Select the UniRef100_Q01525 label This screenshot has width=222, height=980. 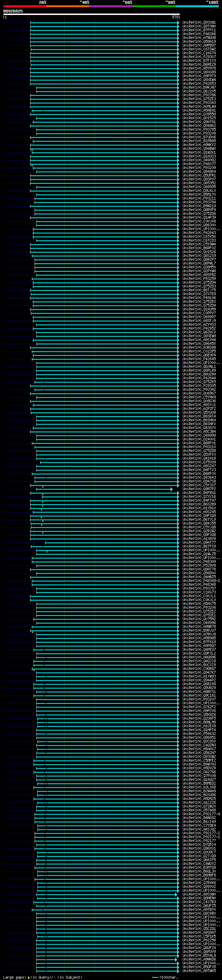[199, 118]
